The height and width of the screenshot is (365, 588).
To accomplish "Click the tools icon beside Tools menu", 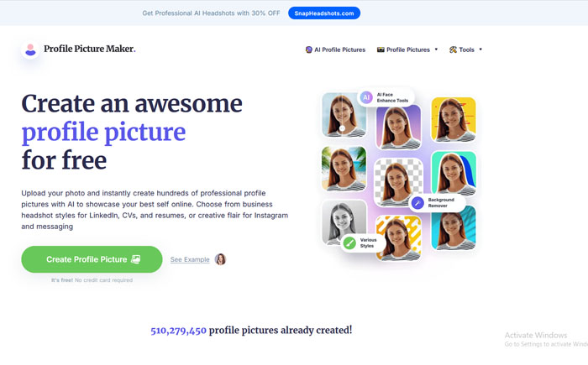I will point(453,50).
